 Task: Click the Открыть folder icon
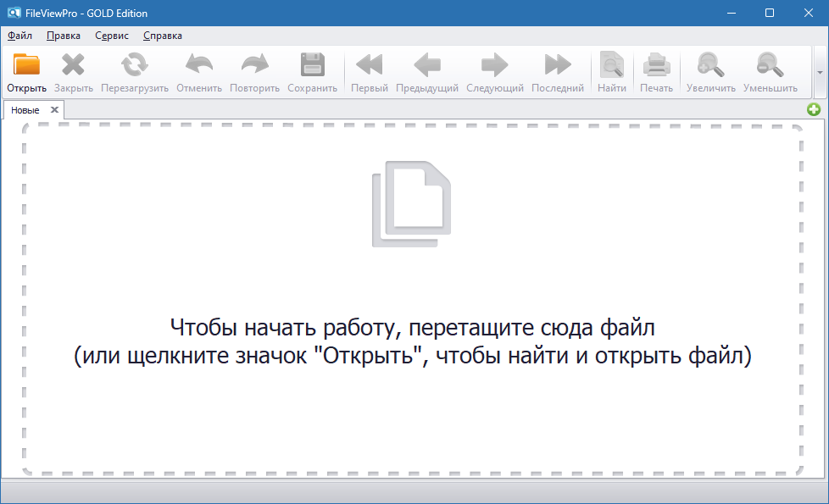26,64
